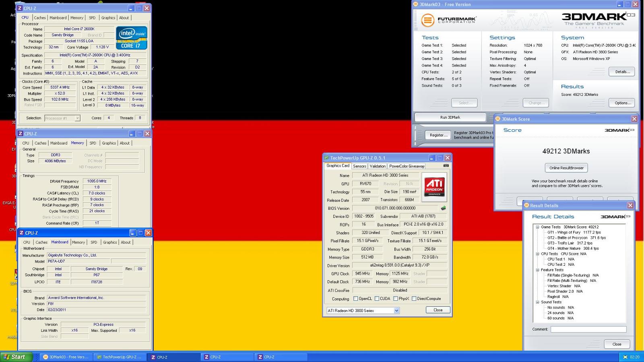Click the TechPowerUp GPU-Z taskbar icon
644x362 pixels.
(99, 357)
